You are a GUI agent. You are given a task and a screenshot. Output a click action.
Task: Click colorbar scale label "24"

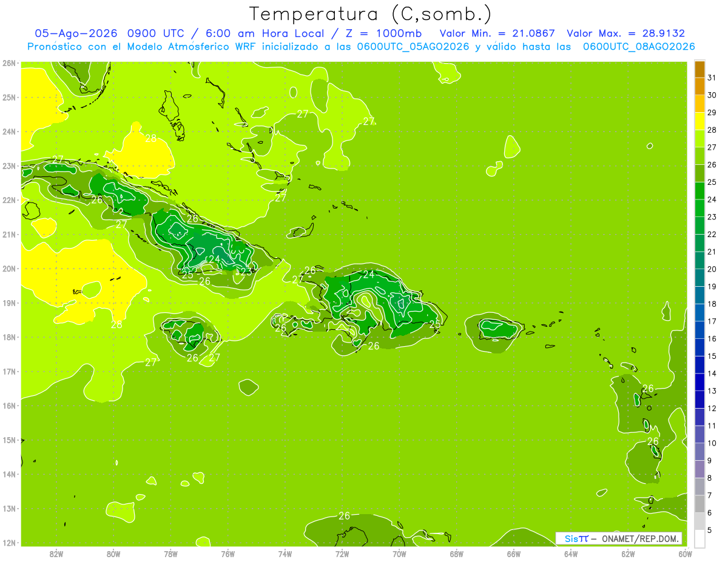click(712, 199)
